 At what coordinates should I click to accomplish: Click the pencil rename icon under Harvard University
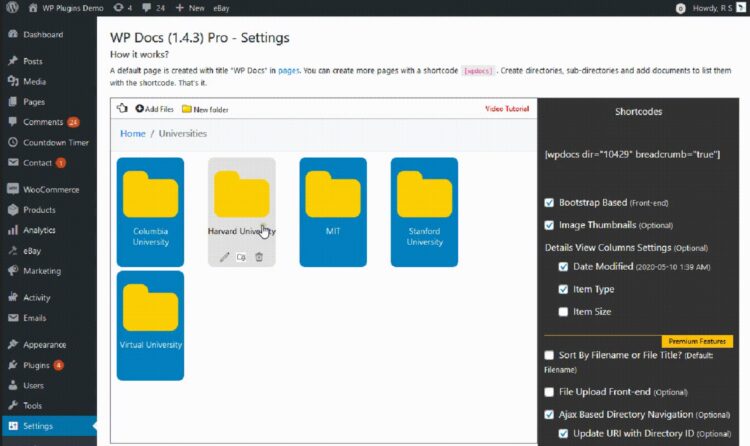[224, 257]
